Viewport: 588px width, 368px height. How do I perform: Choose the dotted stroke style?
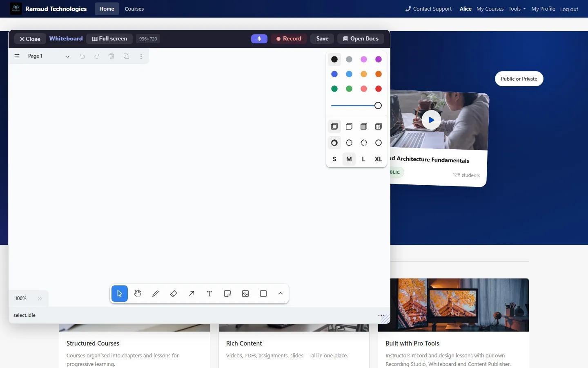[x=364, y=143]
